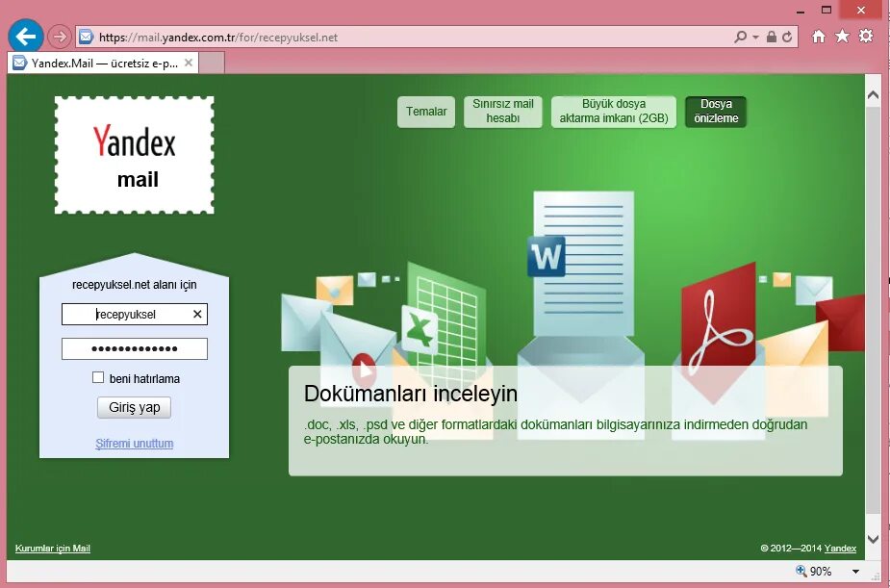Open the zoom level dropdown arrow
890x588 pixels.
(x=855, y=572)
